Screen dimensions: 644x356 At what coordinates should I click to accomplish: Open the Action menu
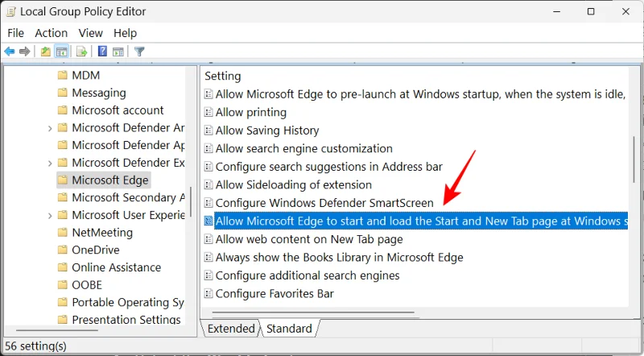click(52, 33)
